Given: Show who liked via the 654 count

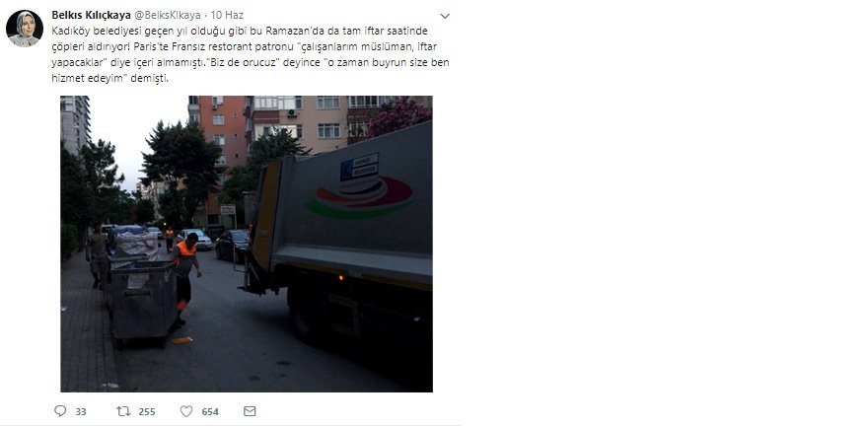Looking at the screenshot, I should 210,411.
